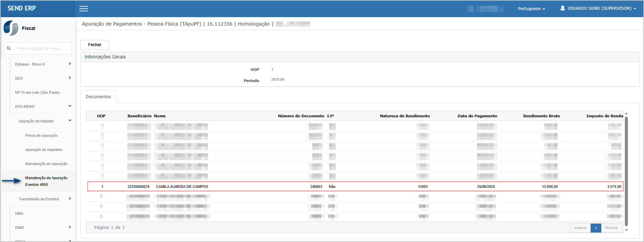Click the scrollbar down arrow
Viewport: 644px width, 242px height.
(626, 230)
